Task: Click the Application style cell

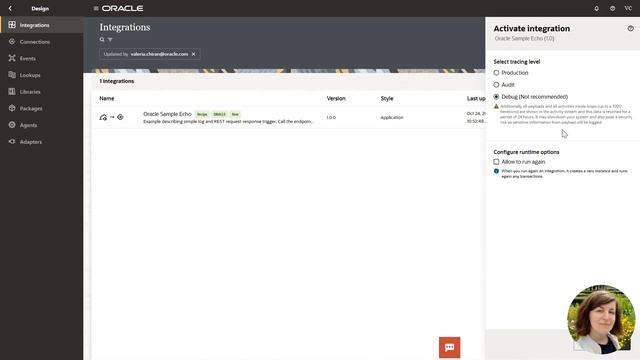Action: (x=392, y=118)
